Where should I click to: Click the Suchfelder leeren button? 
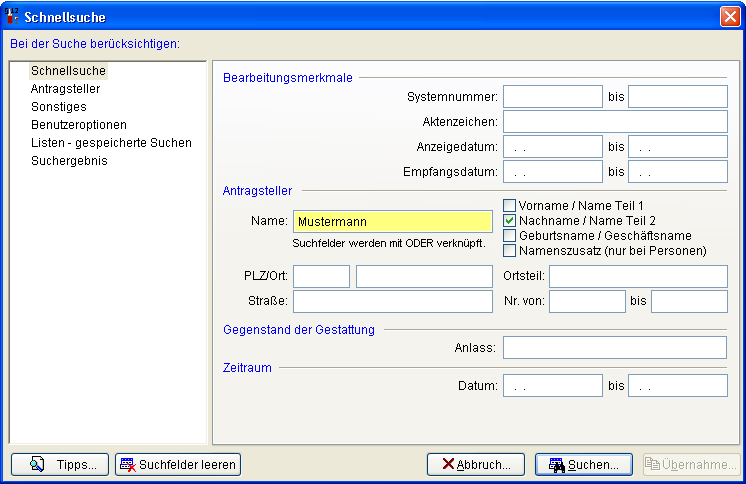pos(178,464)
